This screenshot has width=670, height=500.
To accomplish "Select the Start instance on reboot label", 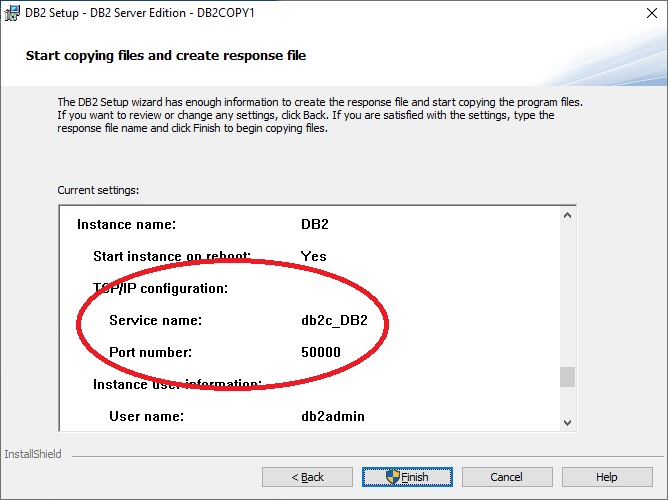I will pyautogui.click(x=171, y=256).
